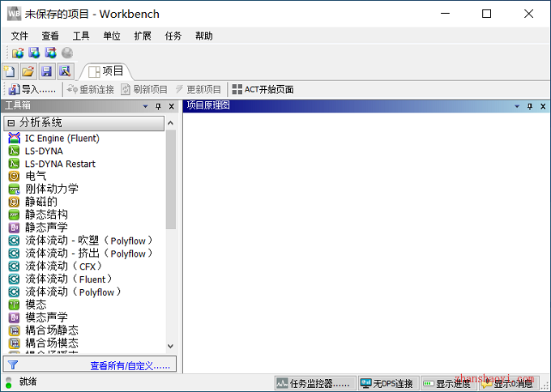Select the 静磁的 icon
The height and width of the screenshot is (392, 551).
click(x=14, y=202)
